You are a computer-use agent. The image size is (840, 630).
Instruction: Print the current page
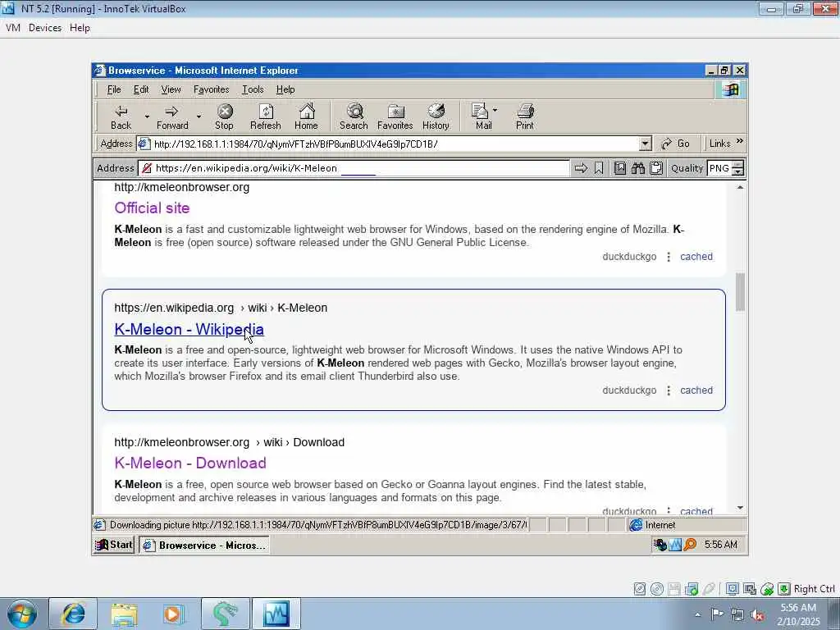[x=525, y=116]
